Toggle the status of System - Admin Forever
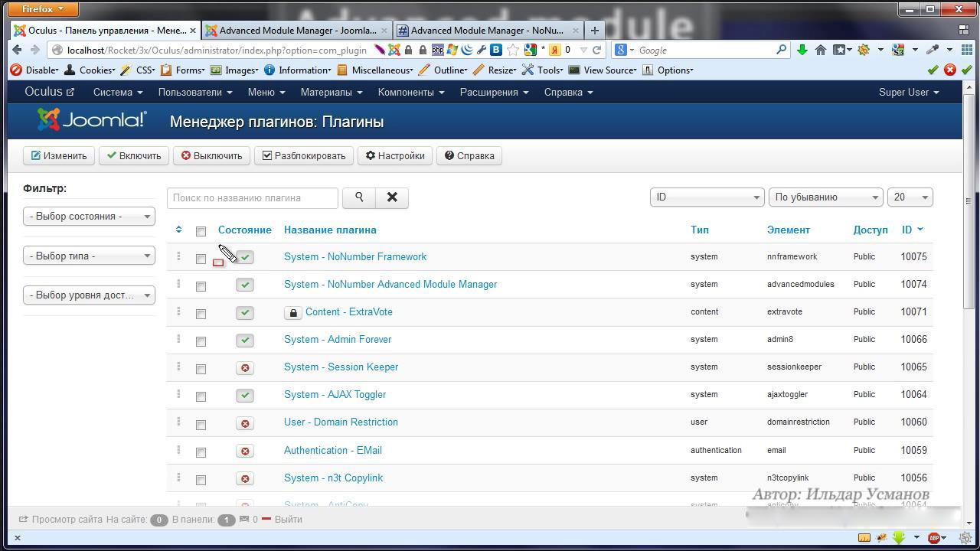The height and width of the screenshot is (551, 980). pos(245,340)
